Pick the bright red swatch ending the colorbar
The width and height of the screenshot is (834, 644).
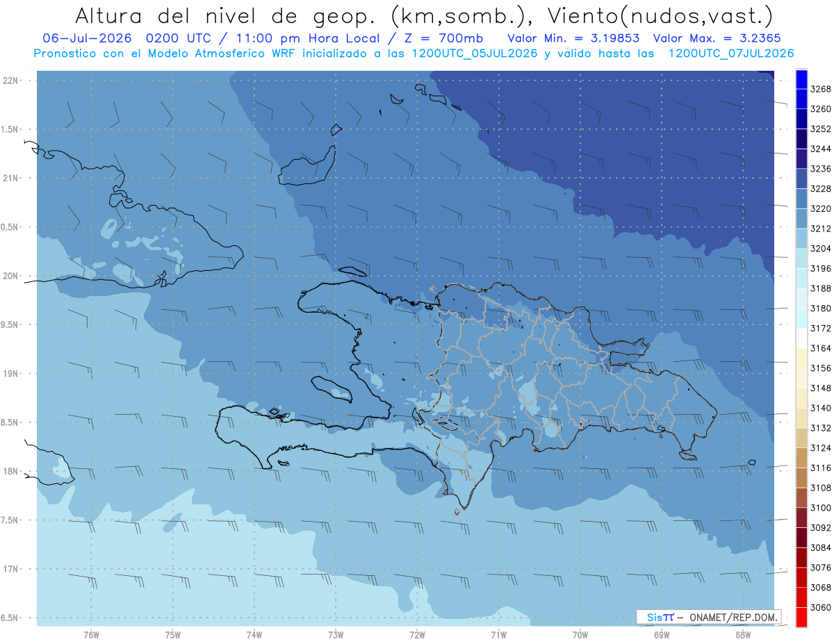coord(801,618)
